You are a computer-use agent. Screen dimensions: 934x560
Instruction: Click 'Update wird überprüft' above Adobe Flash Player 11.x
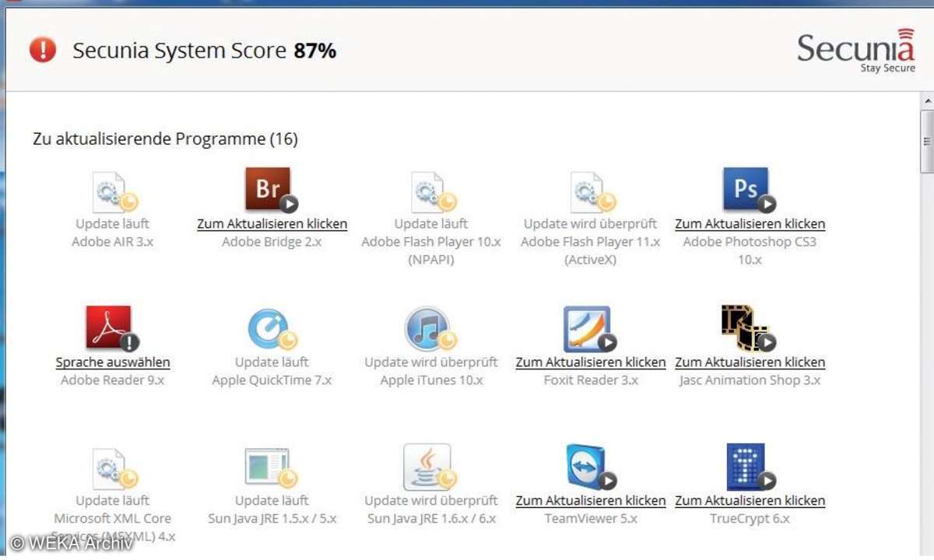click(591, 224)
